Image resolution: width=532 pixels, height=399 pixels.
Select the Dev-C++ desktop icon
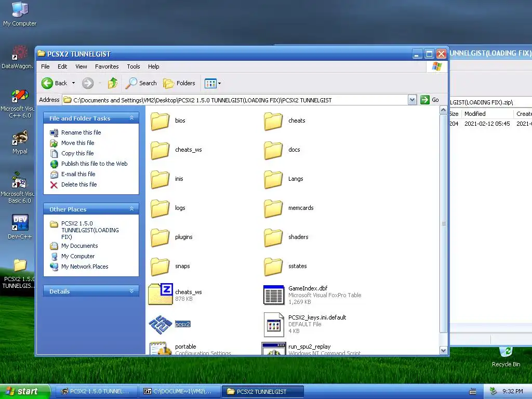click(x=20, y=227)
